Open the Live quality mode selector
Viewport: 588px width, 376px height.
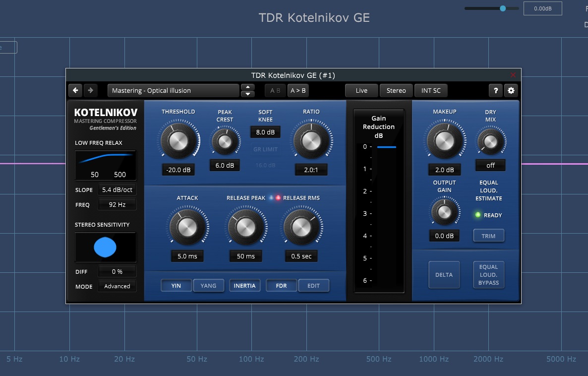361,90
